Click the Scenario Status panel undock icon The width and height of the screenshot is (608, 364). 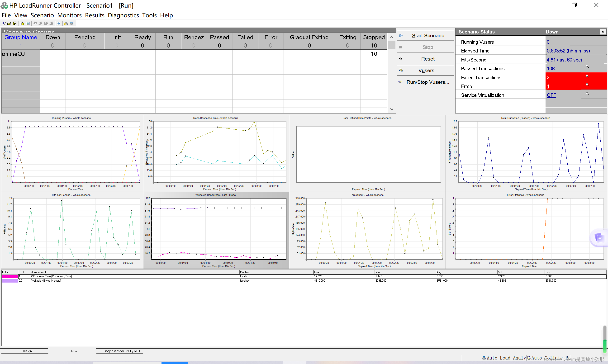click(603, 32)
